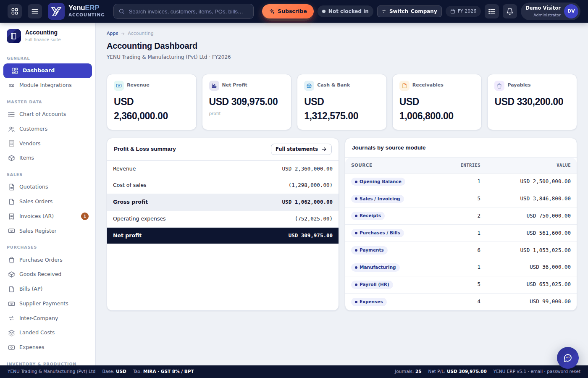Image resolution: width=588 pixels, height=378 pixels.
Task: Click the Landed Costs layers icon
Action: point(12,333)
